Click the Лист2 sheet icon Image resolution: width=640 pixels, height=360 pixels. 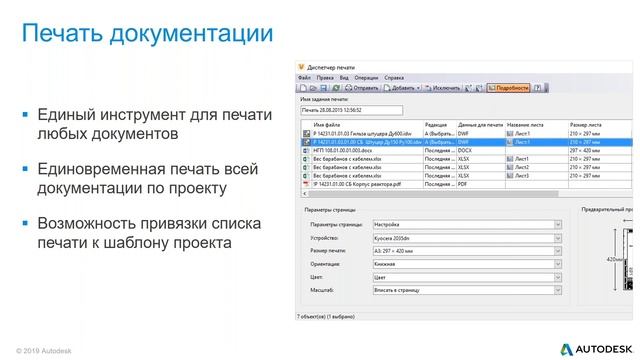[510, 167]
